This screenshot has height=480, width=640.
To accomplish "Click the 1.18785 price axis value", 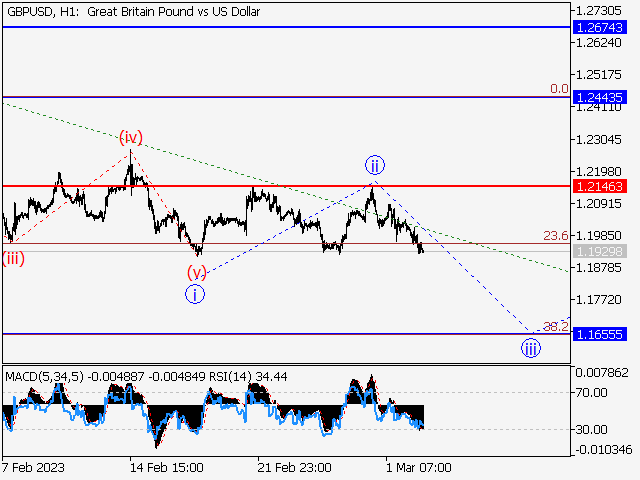I will click(598, 268).
